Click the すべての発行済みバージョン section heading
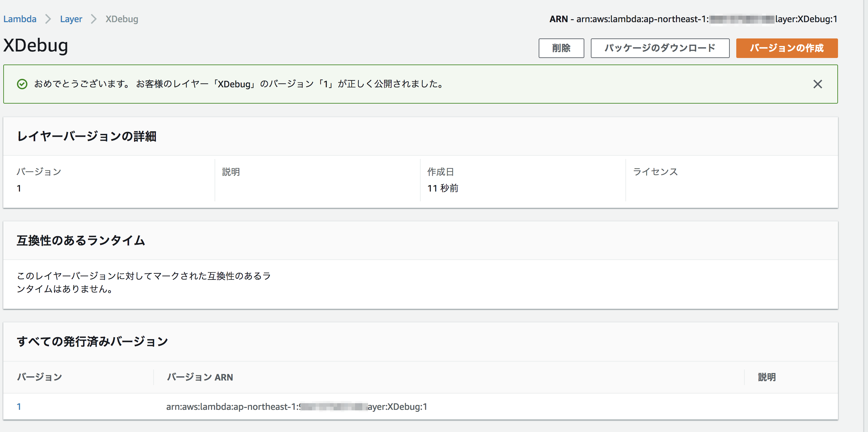868x432 pixels. 93,341
